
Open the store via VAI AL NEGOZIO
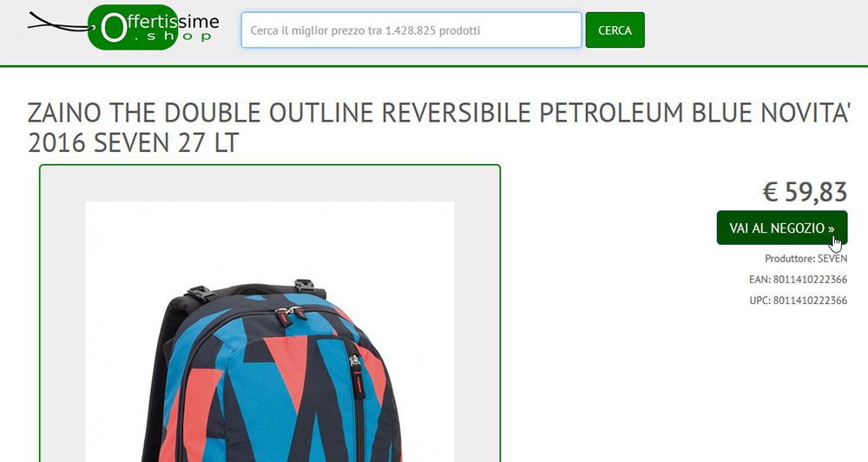click(x=782, y=228)
